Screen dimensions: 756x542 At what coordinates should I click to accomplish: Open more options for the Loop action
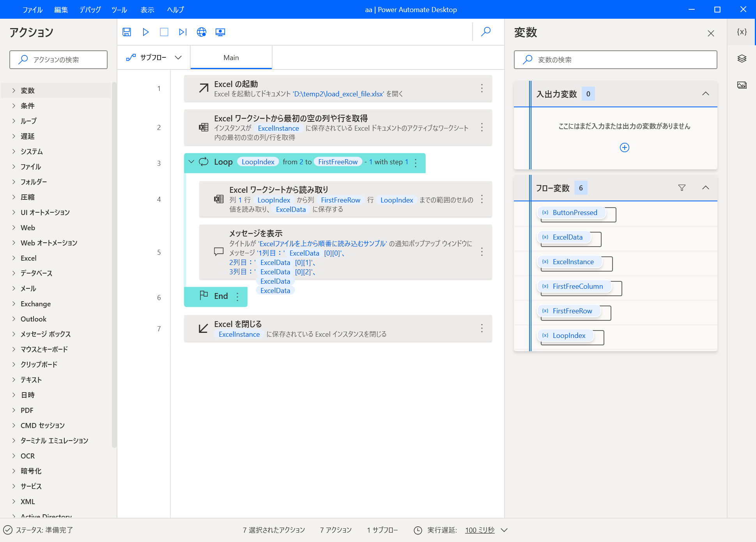[x=416, y=163]
